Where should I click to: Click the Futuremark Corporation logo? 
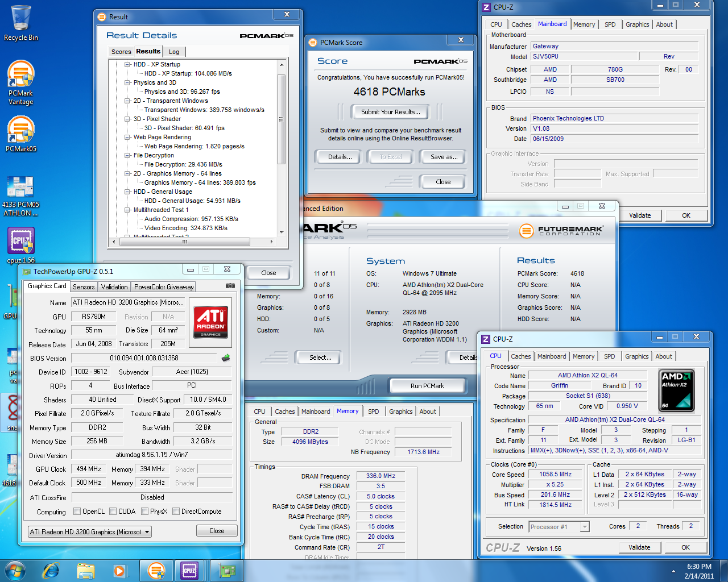click(x=561, y=231)
